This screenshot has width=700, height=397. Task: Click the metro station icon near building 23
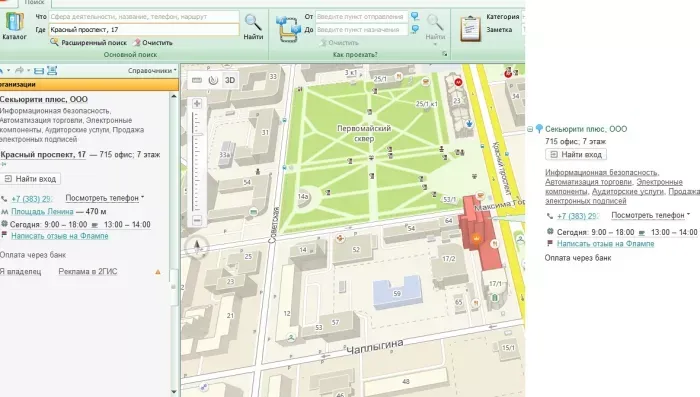(x=458, y=82)
